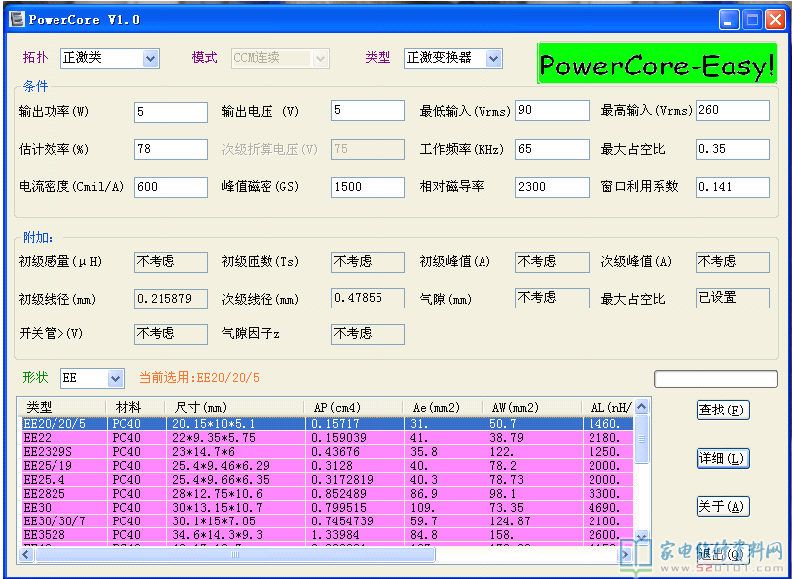The height and width of the screenshot is (579, 792).
Task: Click the 最低输入(Vrms) field with 90
Action: (x=552, y=111)
